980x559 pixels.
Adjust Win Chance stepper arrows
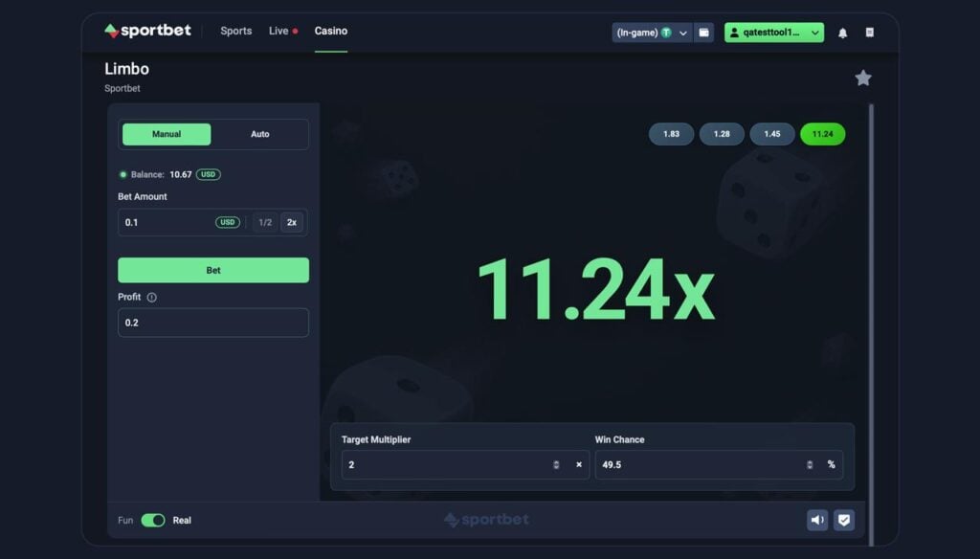(810, 464)
